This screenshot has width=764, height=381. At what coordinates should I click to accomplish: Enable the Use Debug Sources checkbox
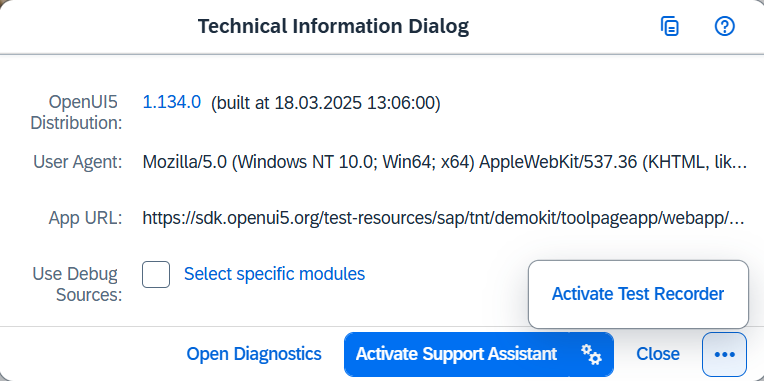click(x=156, y=274)
